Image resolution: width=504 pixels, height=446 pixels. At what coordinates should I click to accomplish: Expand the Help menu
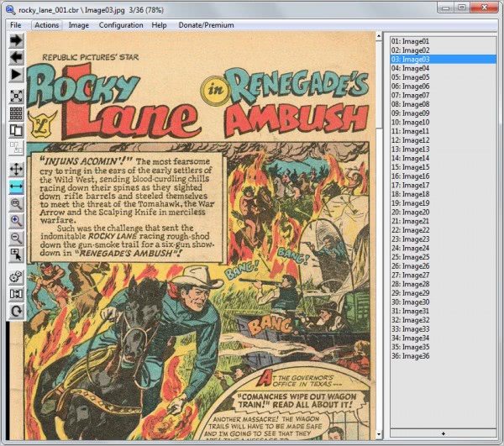[159, 25]
